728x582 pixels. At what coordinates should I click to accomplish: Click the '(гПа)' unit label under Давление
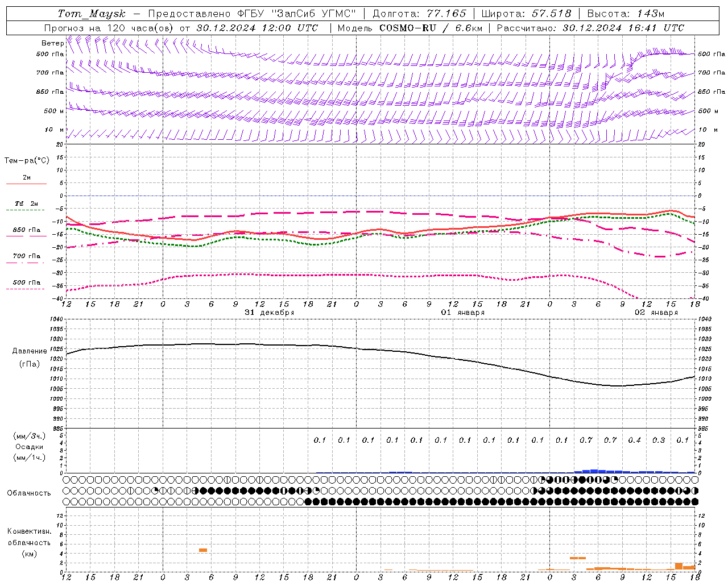coord(30,364)
